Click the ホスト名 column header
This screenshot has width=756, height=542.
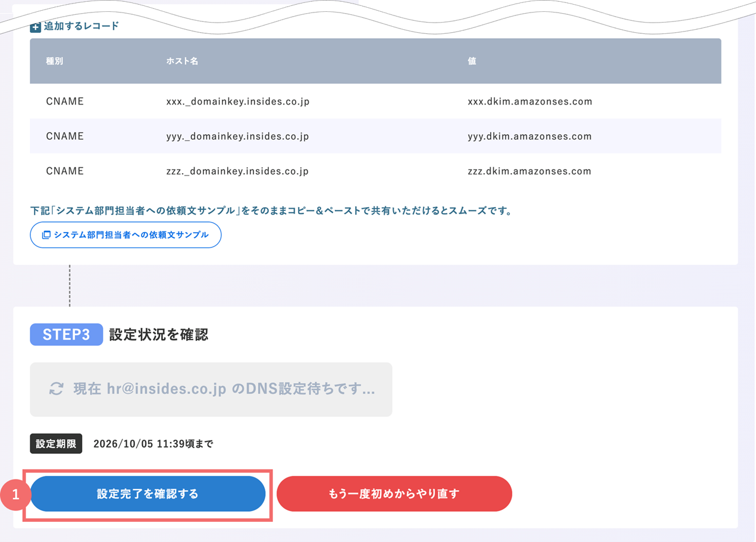click(x=182, y=61)
